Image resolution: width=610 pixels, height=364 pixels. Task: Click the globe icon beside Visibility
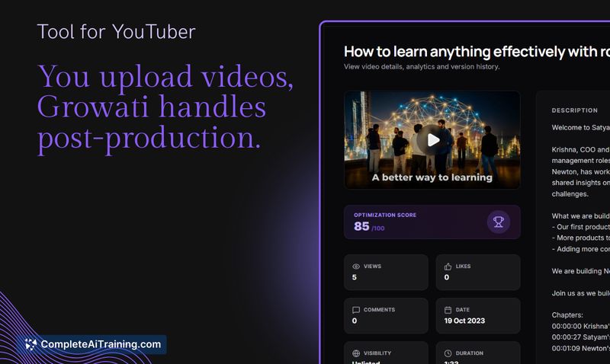click(355, 353)
